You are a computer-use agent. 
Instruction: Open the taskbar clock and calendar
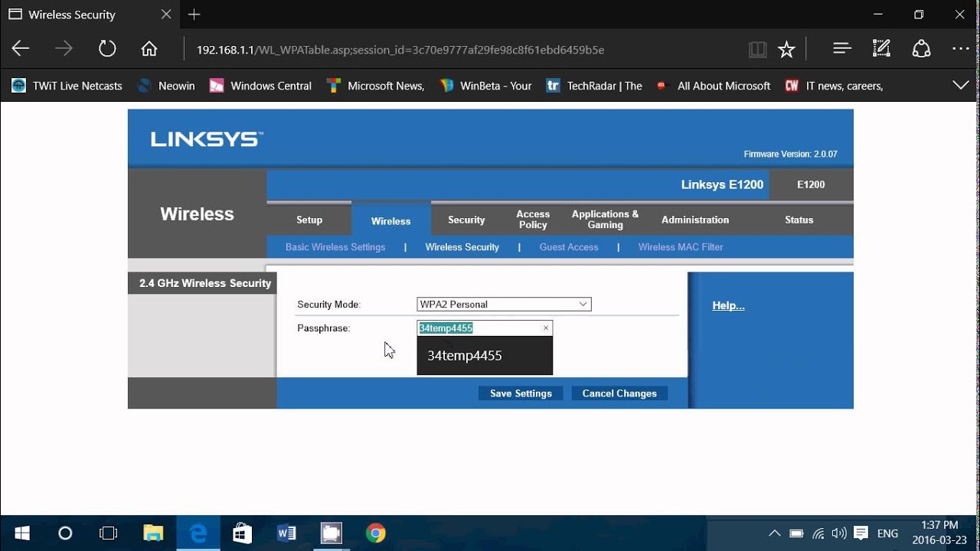(x=939, y=533)
